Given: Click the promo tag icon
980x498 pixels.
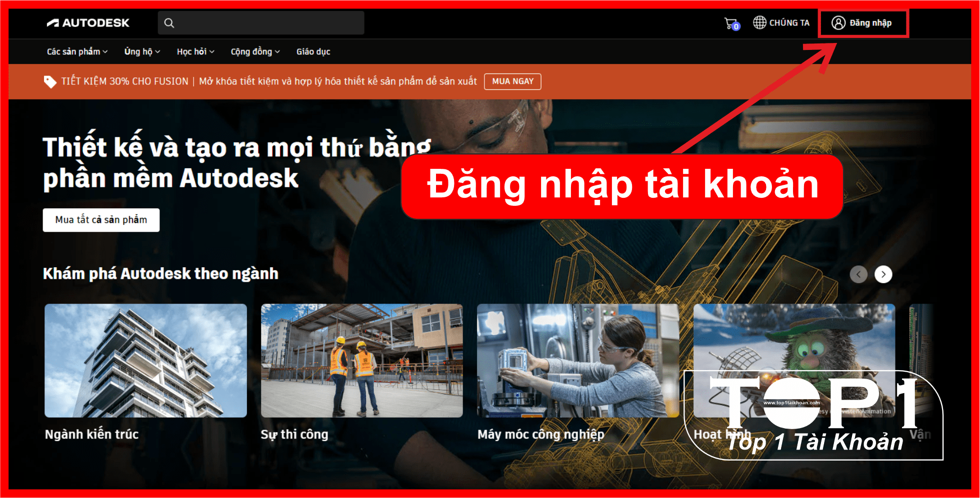Looking at the screenshot, I should [x=50, y=81].
